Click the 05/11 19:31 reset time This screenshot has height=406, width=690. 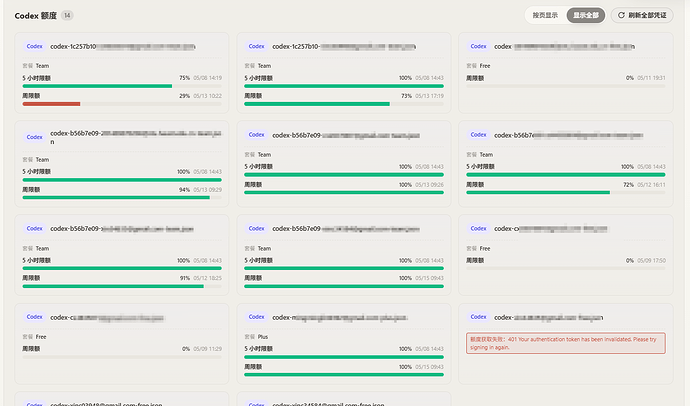651,78
